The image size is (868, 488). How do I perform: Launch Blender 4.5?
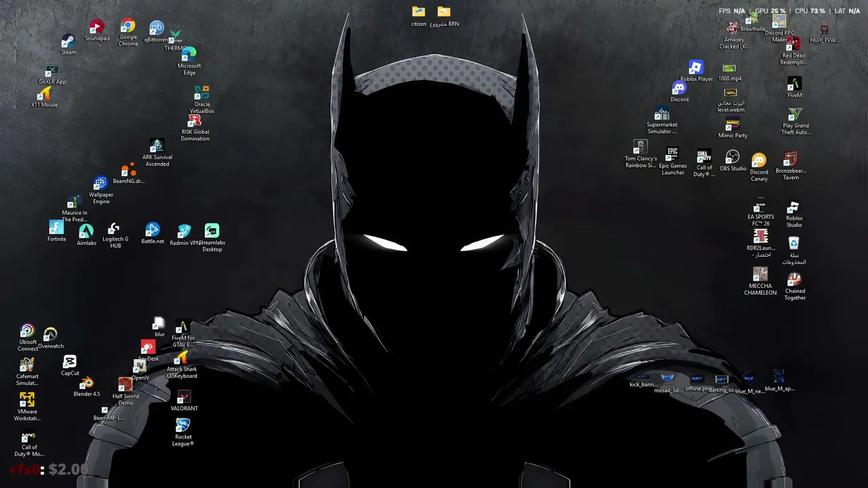click(x=87, y=386)
